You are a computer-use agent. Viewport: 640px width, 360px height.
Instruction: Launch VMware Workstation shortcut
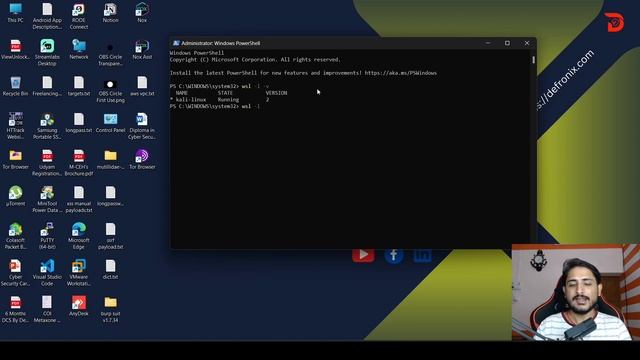coord(79,273)
